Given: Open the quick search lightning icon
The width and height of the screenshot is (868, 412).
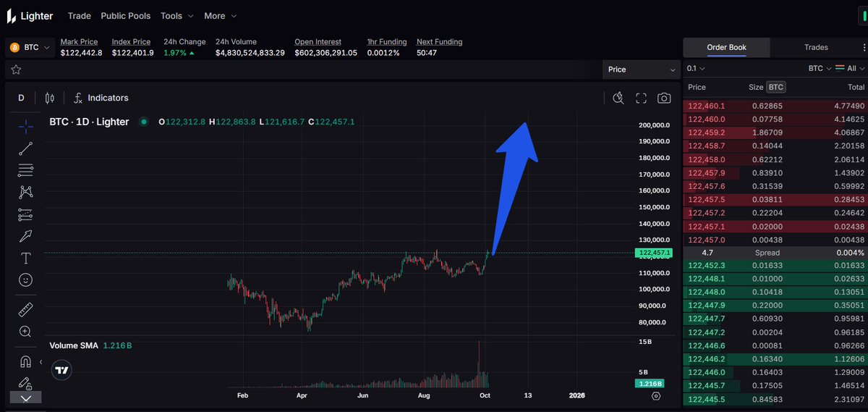Looking at the screenshot, I should pos(618,98).
